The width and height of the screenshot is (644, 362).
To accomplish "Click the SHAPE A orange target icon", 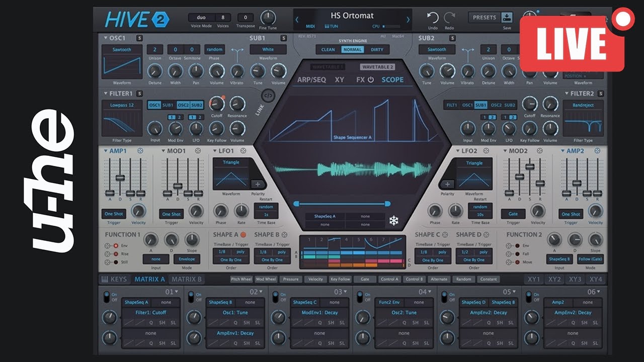I will [243, 234].
